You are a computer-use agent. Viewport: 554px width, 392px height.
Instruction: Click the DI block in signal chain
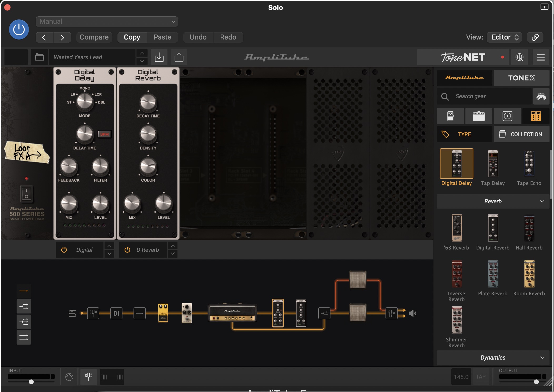pos(116,313)
